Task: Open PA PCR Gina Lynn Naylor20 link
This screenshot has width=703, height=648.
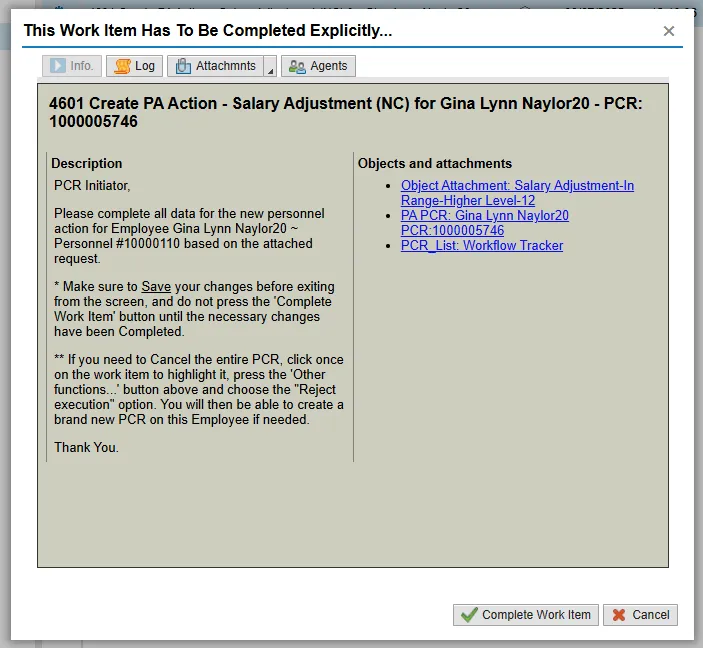Action: (485, 223)
